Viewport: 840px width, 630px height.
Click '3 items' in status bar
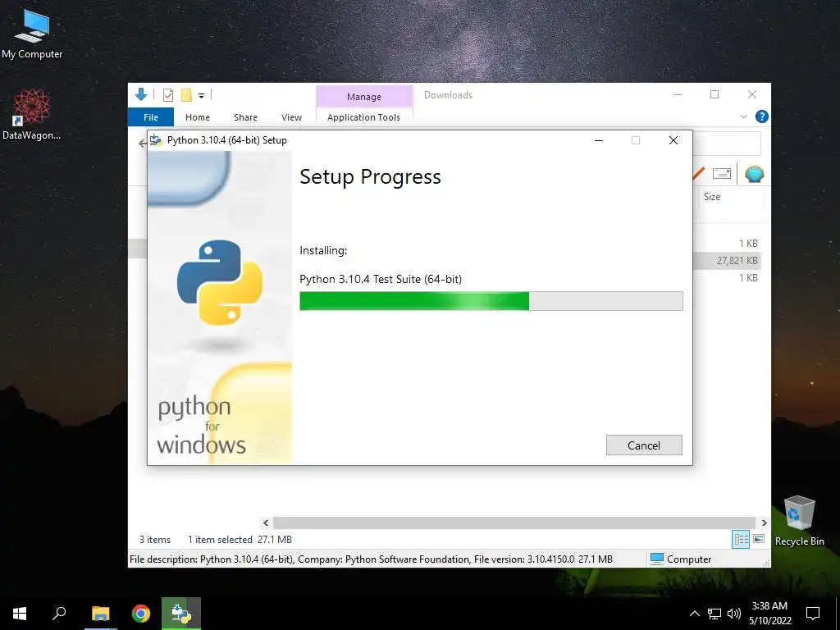tap(155, 540)
